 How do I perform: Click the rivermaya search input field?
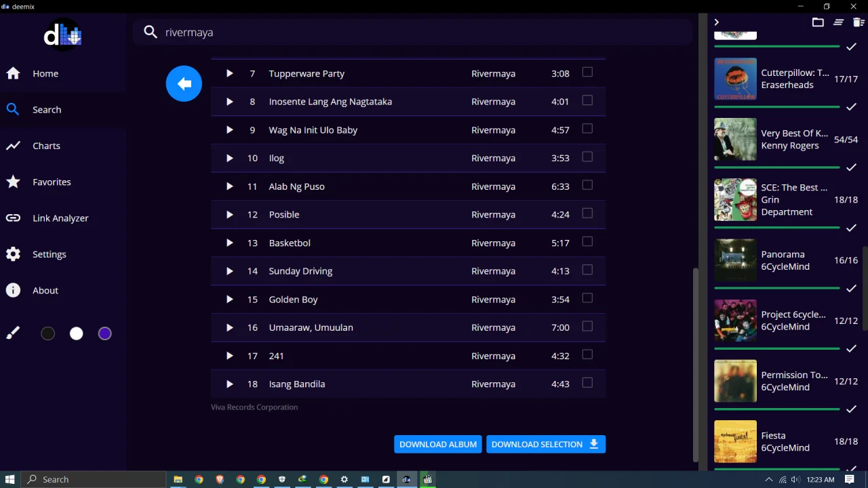pos(427,32)
